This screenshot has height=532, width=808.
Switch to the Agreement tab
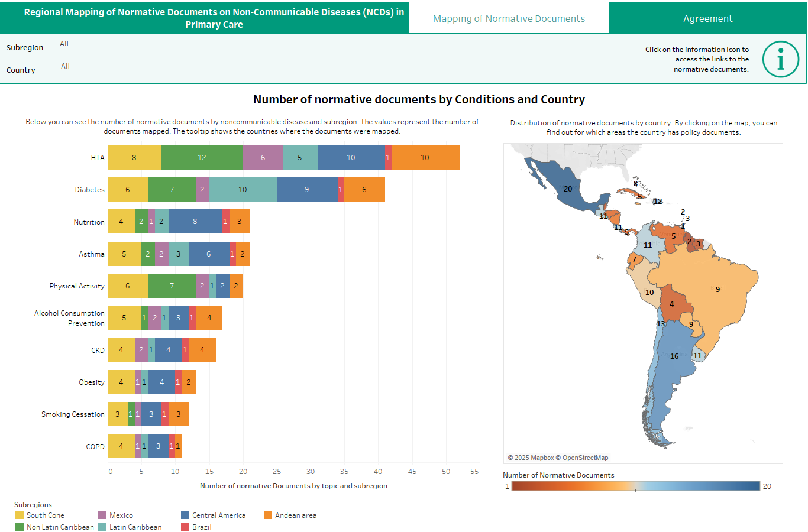(707, 18)
